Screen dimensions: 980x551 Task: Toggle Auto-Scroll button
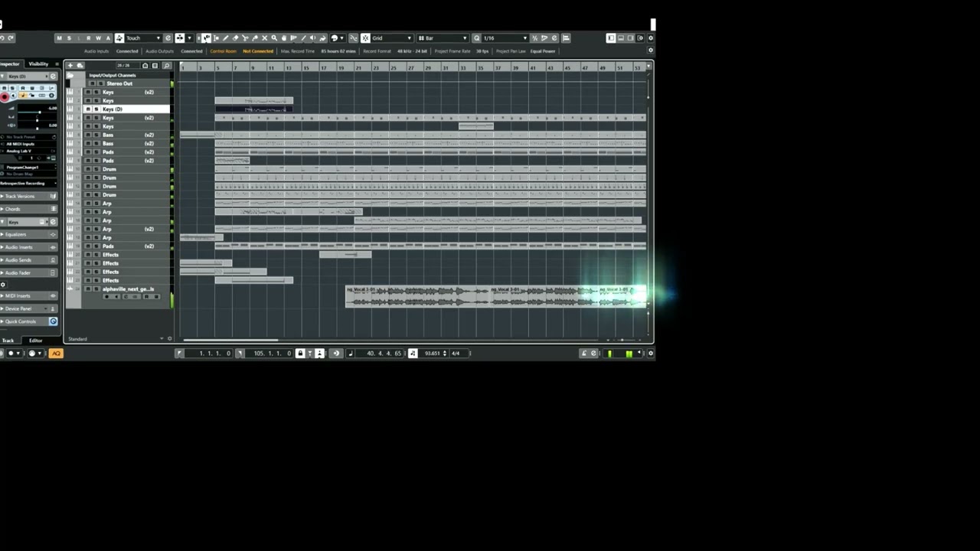point(180,37)
